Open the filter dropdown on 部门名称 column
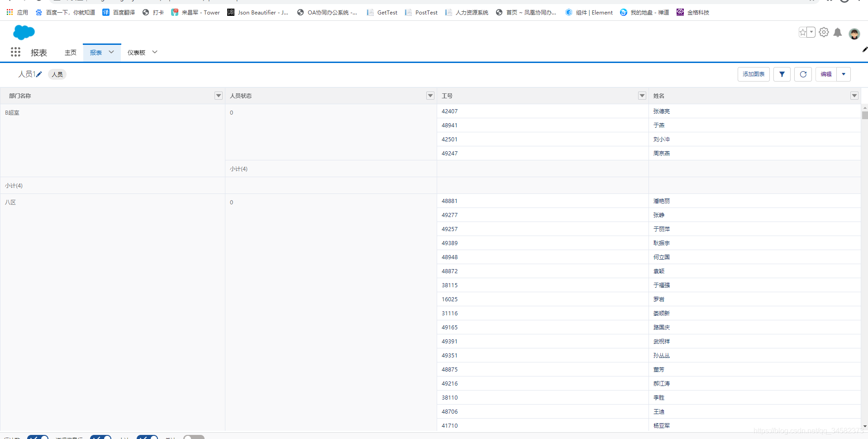This screenshot has width=868, height=439. (218, 96)
